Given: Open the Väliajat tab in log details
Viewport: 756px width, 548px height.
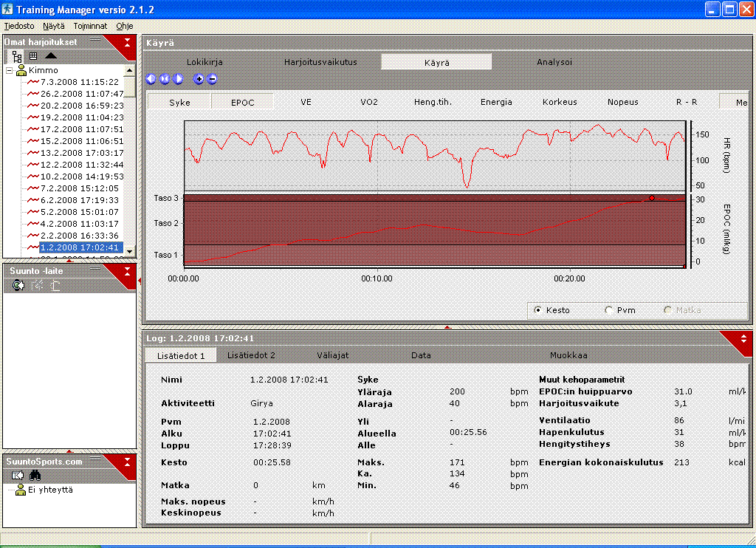Looking at the screenshot, I should (x=332, y=355).
